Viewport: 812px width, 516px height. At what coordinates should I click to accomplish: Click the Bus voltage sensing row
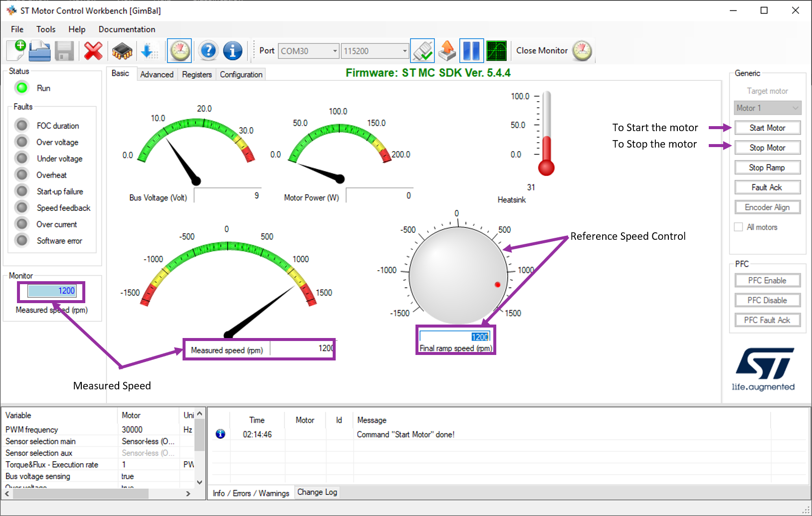(99, 476)
